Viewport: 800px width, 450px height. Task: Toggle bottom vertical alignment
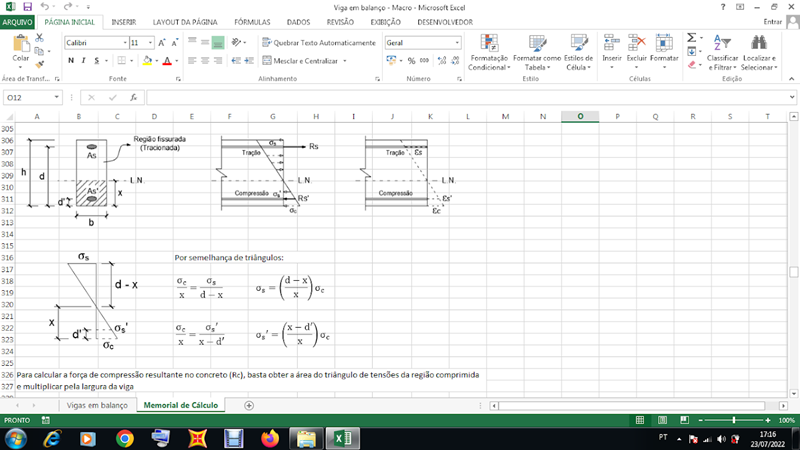click(x=218, y=42)
